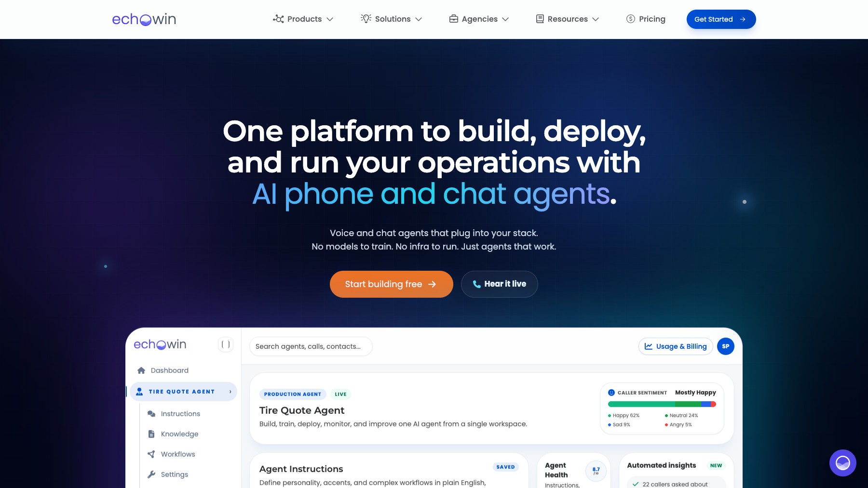The width and height of the screenshot is (868, 488).
Task: Click the caller sentiment color bar
Action: pos(662,404)
